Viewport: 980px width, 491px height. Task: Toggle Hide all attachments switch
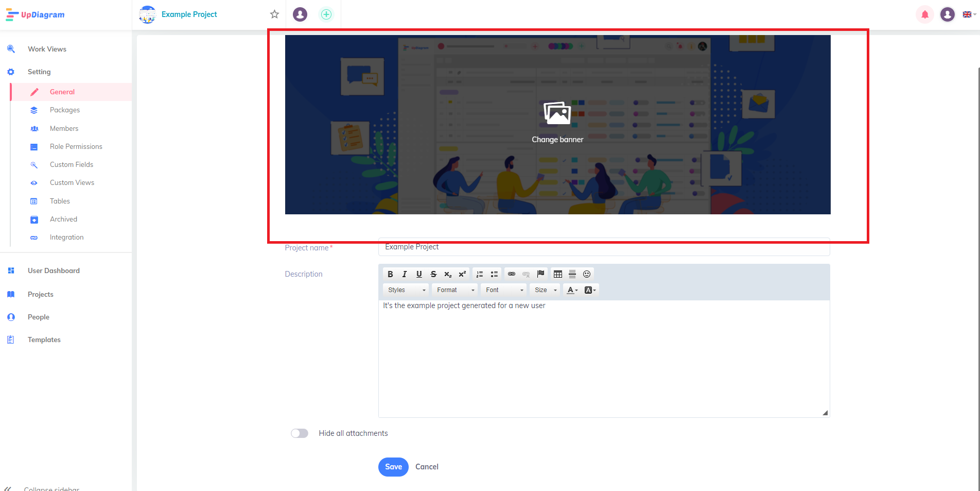300,433
